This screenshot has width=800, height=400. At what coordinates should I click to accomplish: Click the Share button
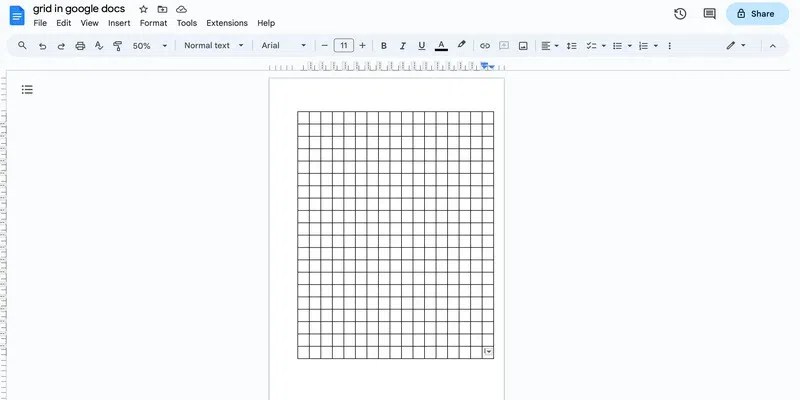click(x=757, y=14)
